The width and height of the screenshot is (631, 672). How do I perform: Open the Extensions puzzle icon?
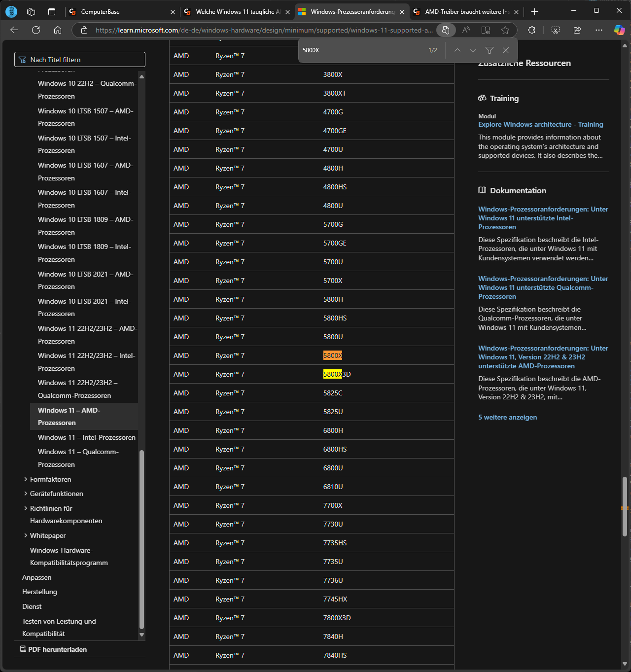(531, 30)
